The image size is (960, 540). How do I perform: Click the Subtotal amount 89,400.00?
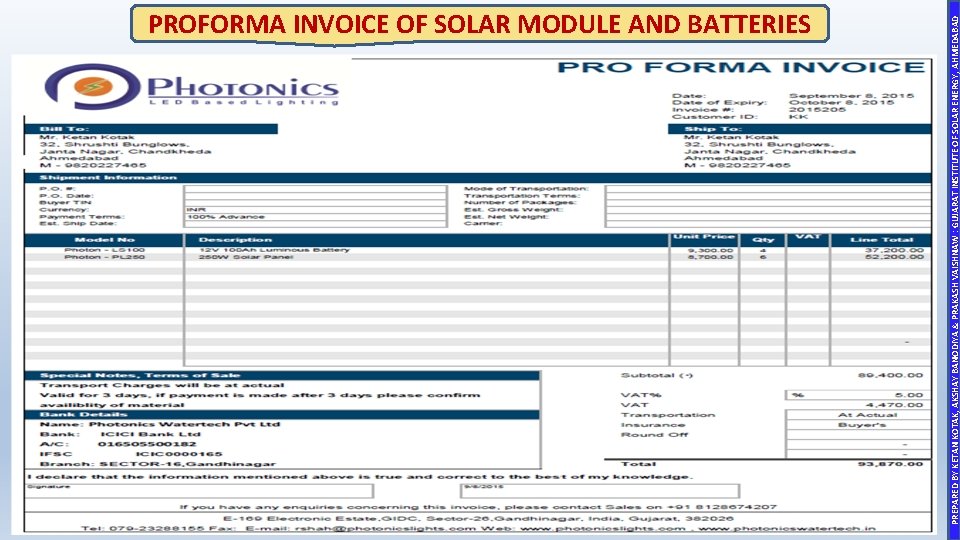pos(890,375)
